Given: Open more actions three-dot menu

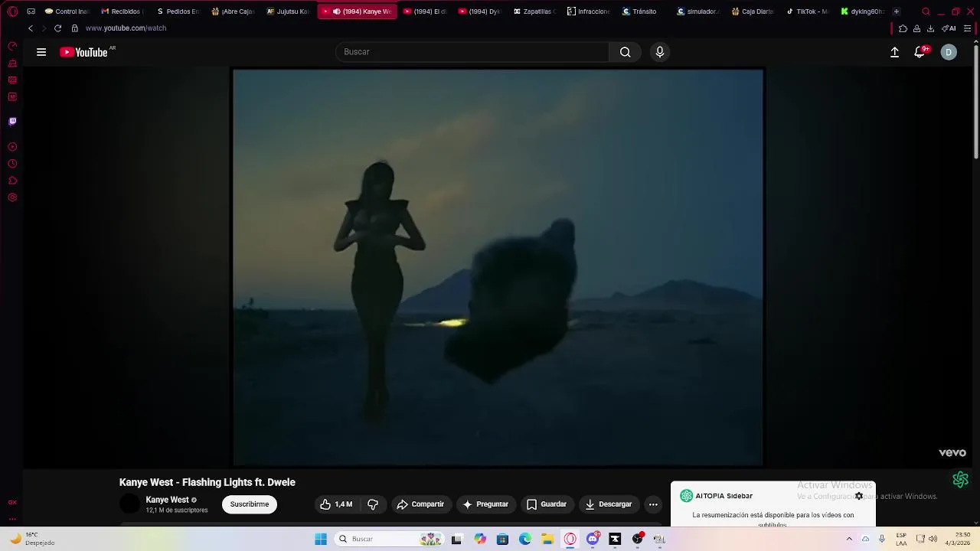Looking at the screenshot, I should coord(653,504).
